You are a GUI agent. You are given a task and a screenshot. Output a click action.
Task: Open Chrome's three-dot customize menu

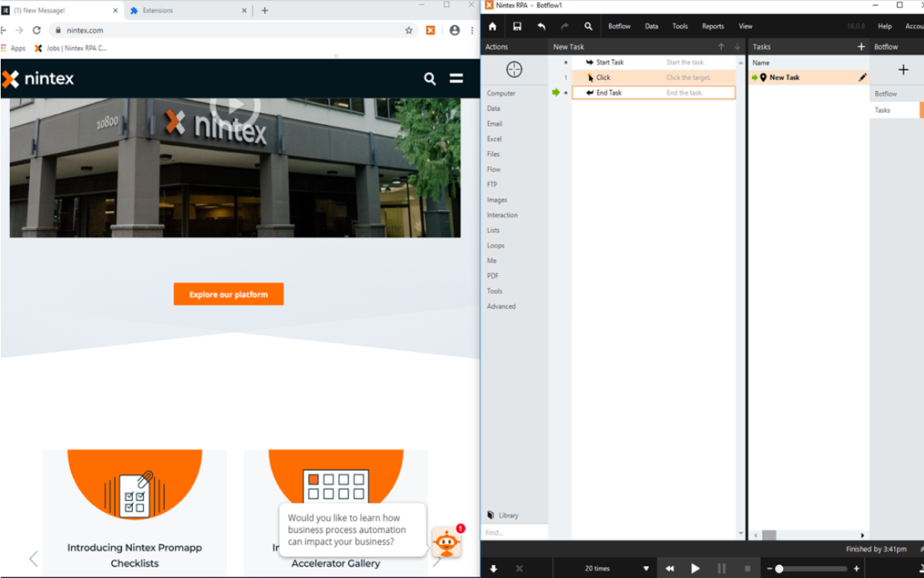coord(471,30)
